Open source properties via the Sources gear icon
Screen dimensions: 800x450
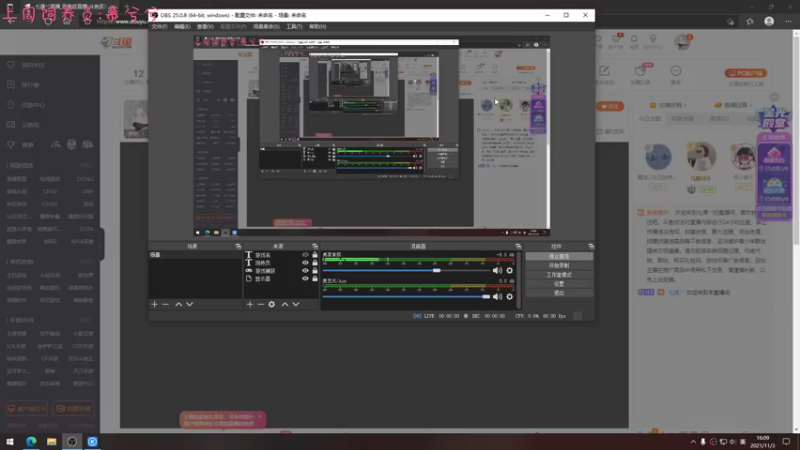[x=272, y=304]
